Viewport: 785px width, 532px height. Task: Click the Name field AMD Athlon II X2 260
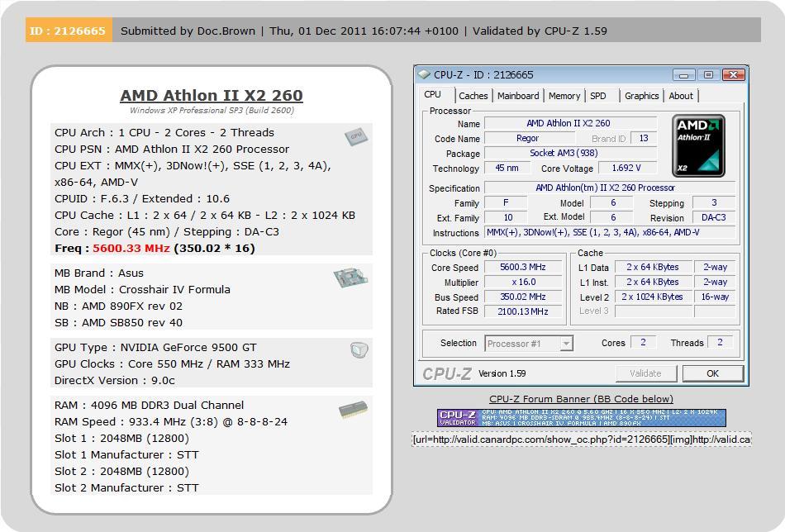click(570, 123)
